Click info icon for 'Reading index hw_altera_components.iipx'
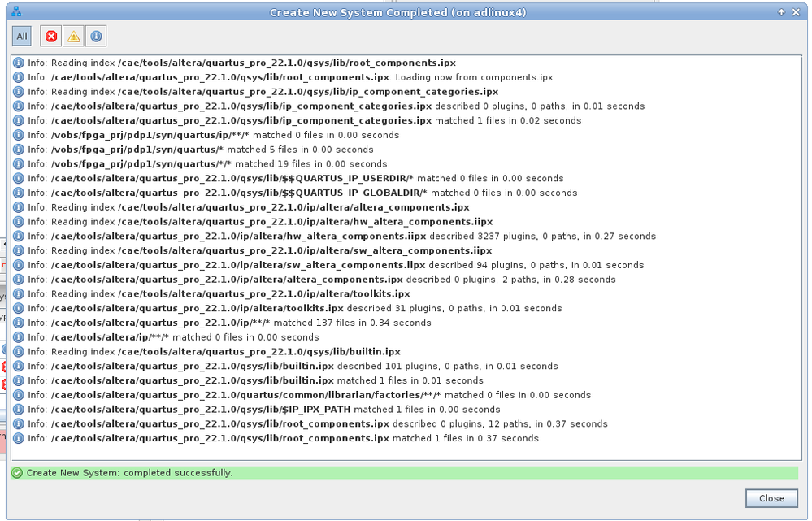 pos(19,222)
